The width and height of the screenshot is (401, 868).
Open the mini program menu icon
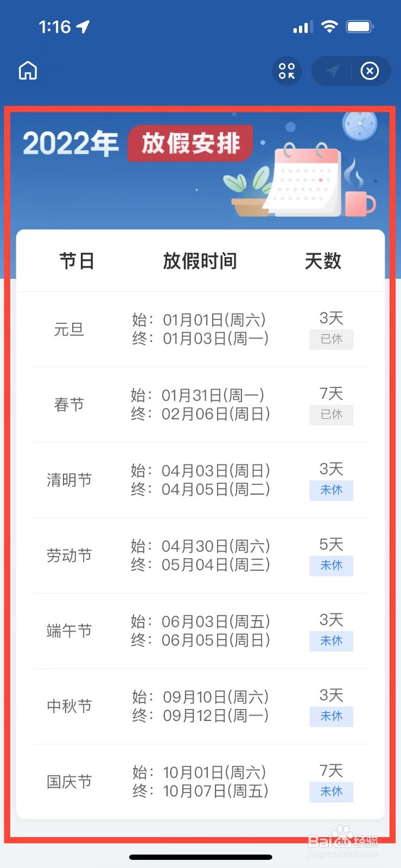pos(287,71)
